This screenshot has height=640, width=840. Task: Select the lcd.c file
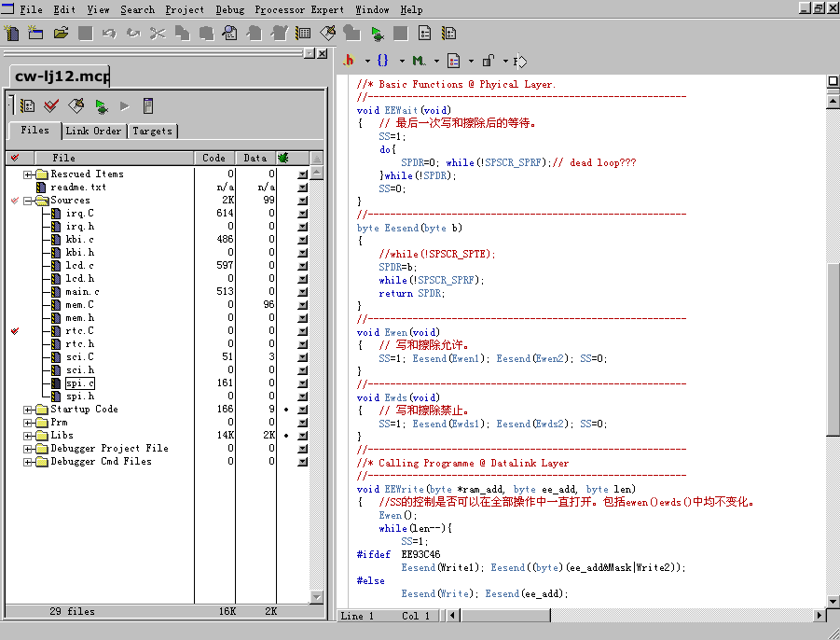(x=79, y=265)
